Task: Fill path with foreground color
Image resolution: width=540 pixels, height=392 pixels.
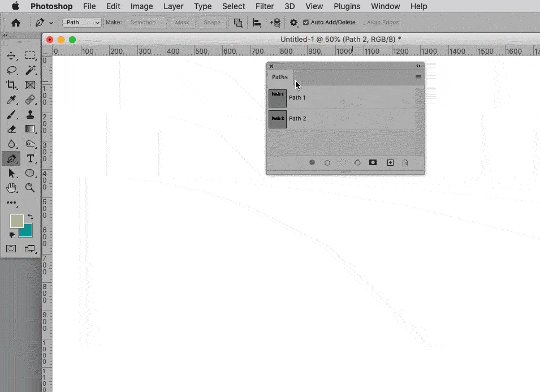Action: (x=312, y=162)
